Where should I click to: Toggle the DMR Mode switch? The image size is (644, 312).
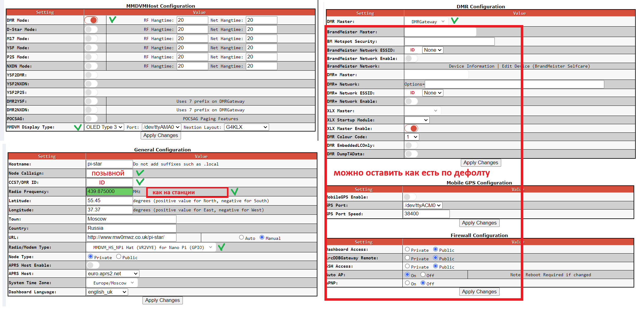click(x=91, y=20)
